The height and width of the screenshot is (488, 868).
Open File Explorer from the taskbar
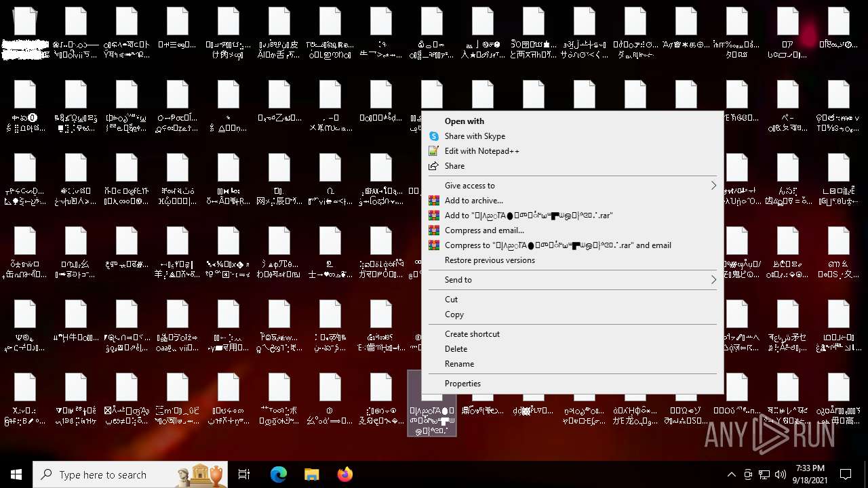click(311, 474)
